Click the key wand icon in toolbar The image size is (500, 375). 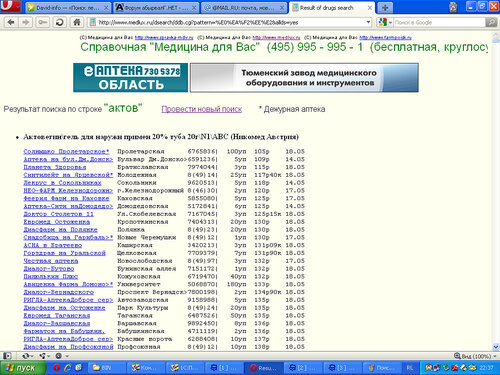42,22
